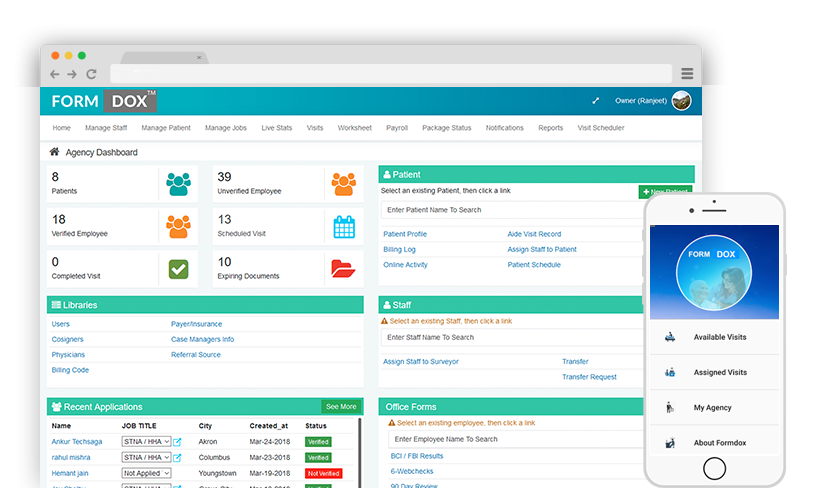Open applicant Ankur Techsaga
816x488 pixels.
point(77,442)
